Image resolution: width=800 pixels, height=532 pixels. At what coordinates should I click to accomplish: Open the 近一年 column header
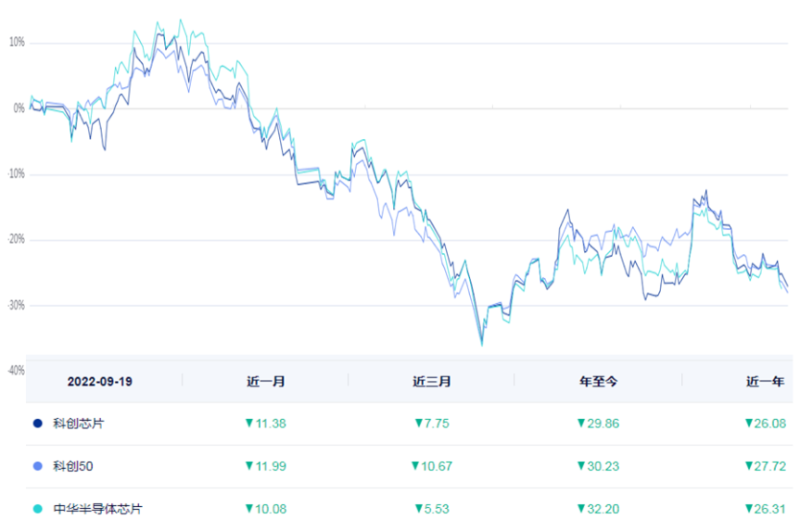pyautogui.click(x=765, y=381)
